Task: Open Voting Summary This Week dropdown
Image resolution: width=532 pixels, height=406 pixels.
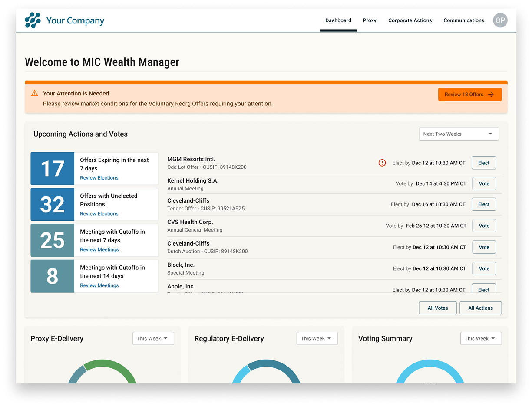Action: pos(480,339)
